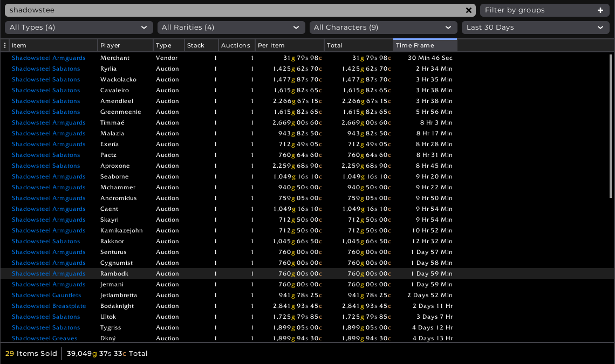Click the plus icon in Filter by groups
This screenshot has height=364, width=615.
[600, 10]
